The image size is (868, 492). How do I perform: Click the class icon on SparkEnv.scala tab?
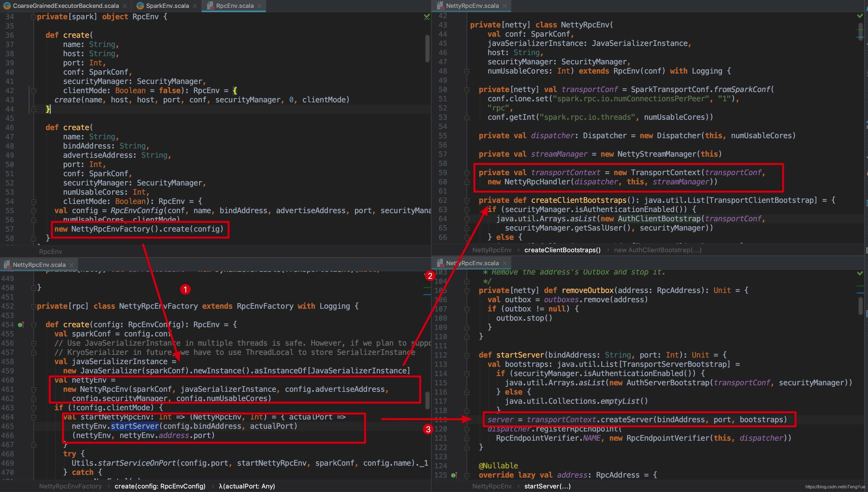[140, 6]
